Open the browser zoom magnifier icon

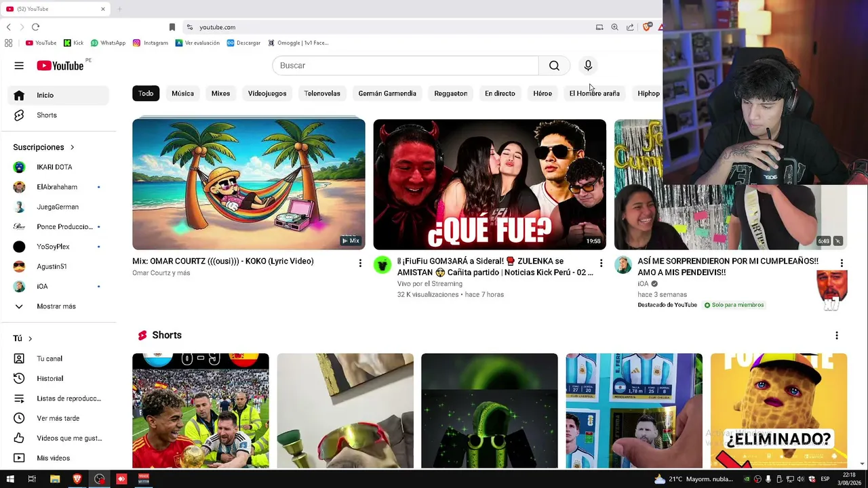[x=614, y=27]
